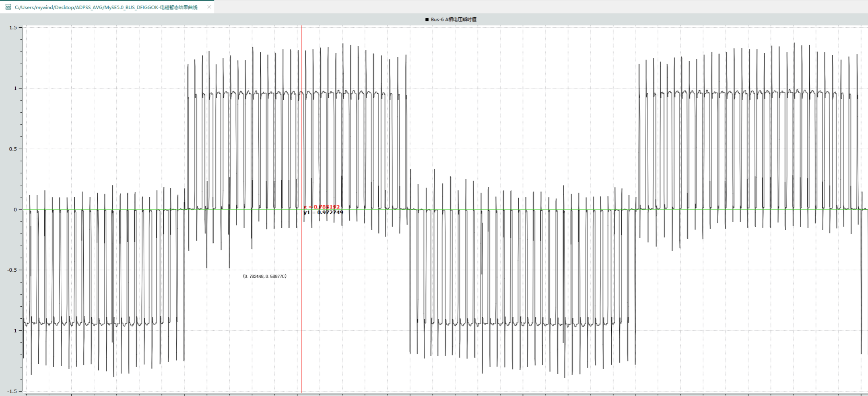Click the Bus-6 A相电压瞬时值 legend label
The image size is (868, 396).
pos(454,19)
